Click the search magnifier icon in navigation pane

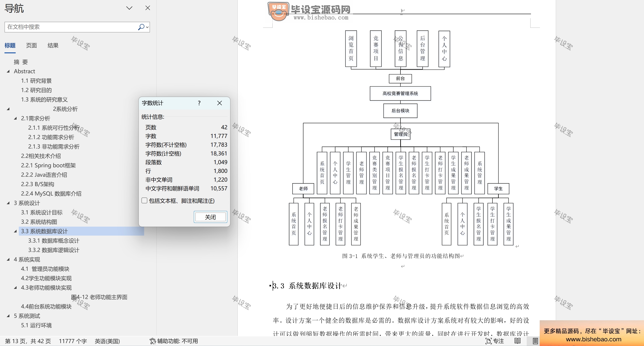[x=141, y=27]
